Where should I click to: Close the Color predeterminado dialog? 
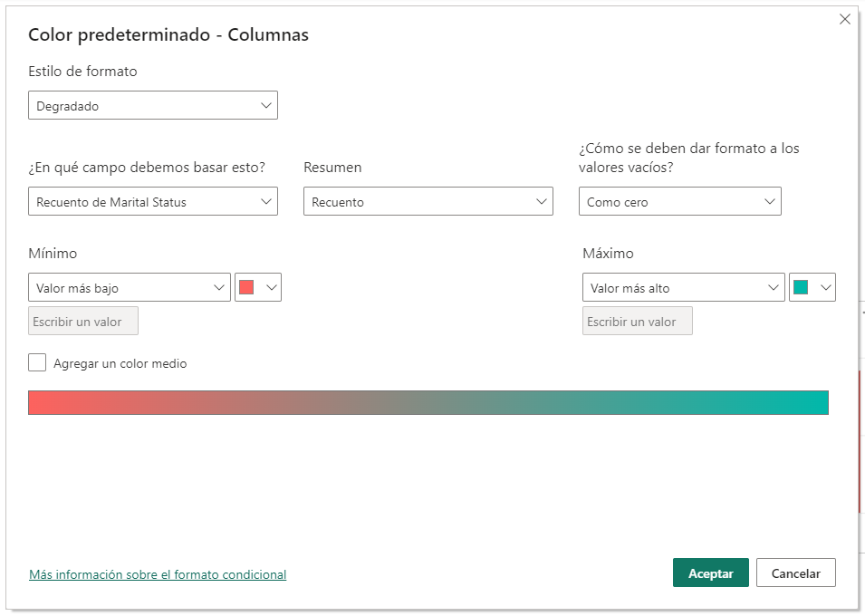(x=844, y=19)
